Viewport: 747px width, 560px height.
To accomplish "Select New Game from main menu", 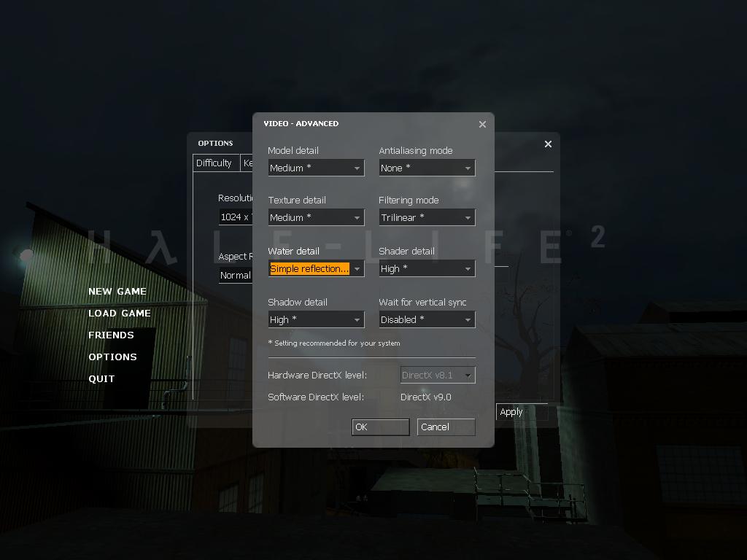I will tap(117, 292).
